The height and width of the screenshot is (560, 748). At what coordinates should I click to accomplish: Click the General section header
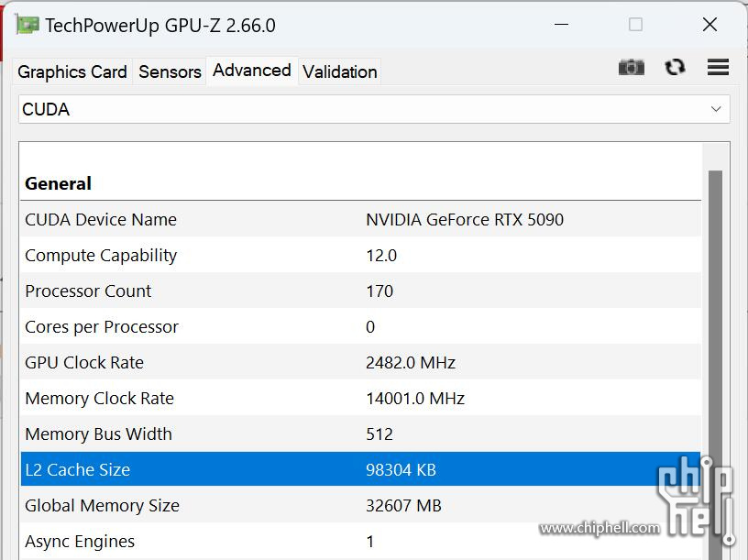pos(58,183)
